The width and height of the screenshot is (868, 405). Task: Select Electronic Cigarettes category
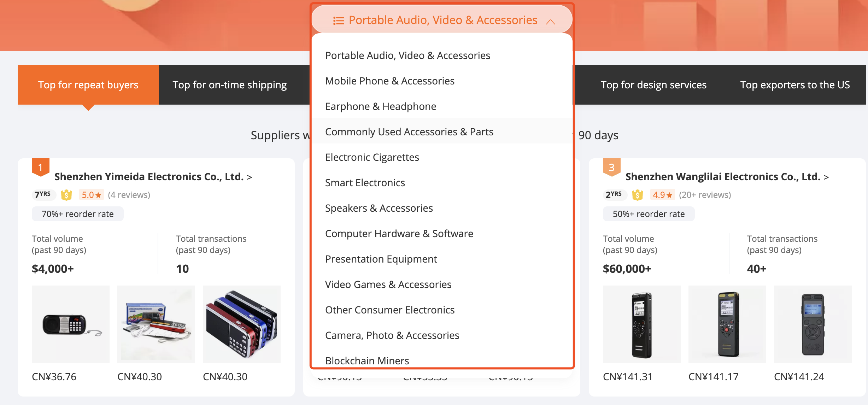372,157
